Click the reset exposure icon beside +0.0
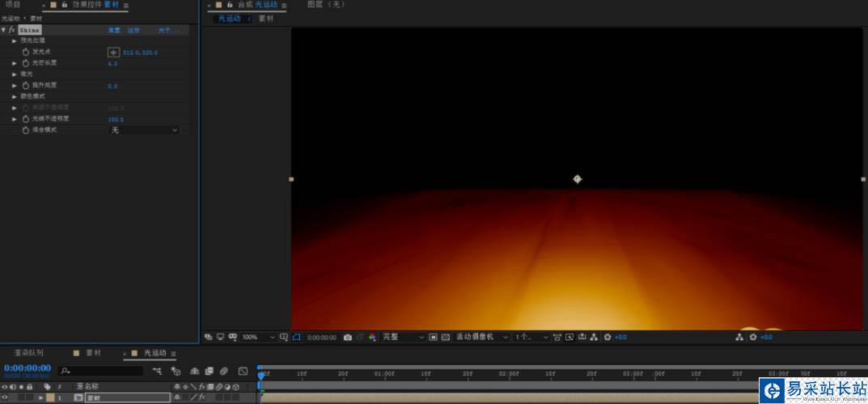The width and height of the screenshot is (868, 404). pos(608,337)
